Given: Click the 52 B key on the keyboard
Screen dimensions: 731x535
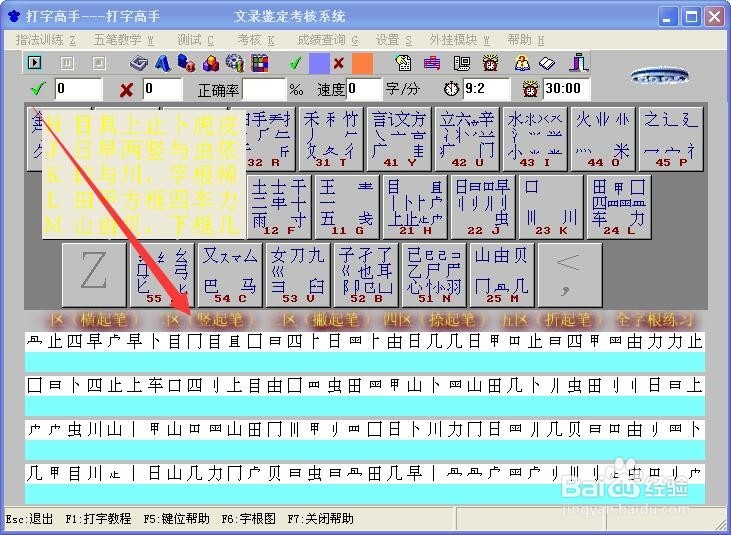Looking at the screenshot, I should 366,275.
